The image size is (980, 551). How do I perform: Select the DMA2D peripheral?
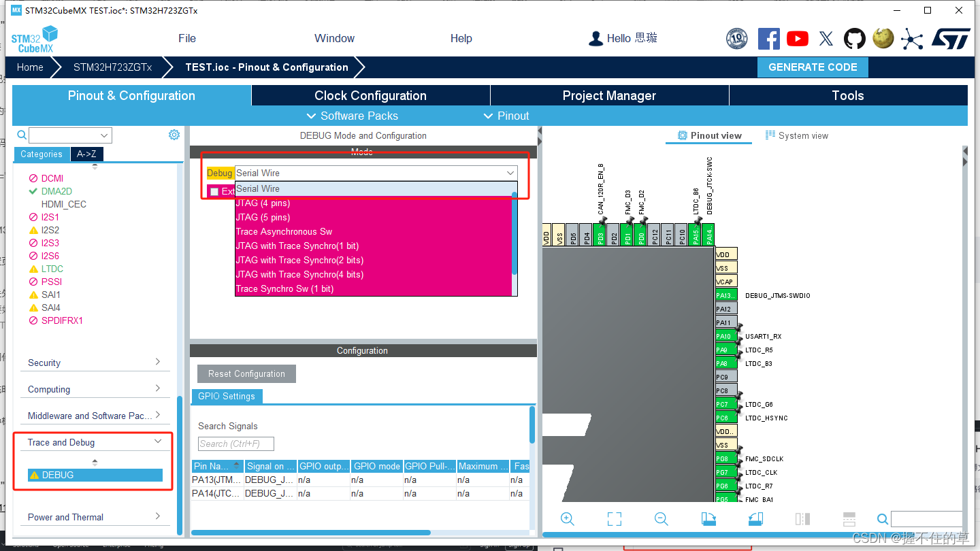coord(56,191)
